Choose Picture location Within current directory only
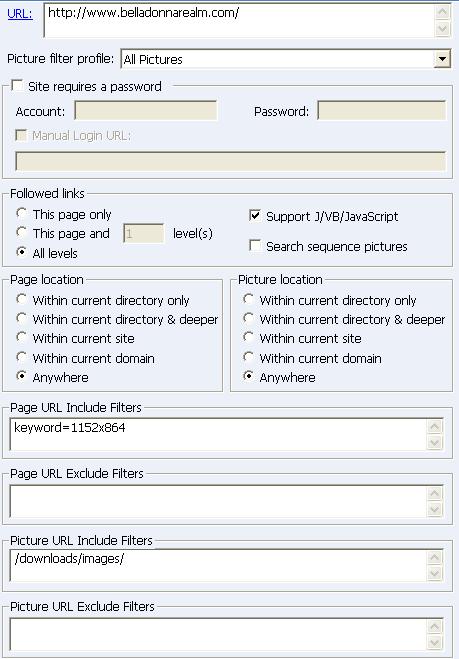Image resolution: width=459 pixels, height=659 pixels. coord(248,299)
